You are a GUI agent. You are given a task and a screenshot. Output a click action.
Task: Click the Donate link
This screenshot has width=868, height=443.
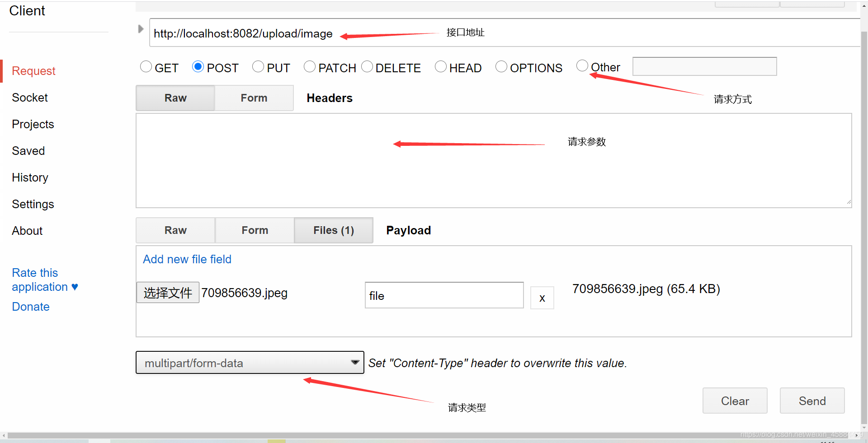[x=30, y=306]
